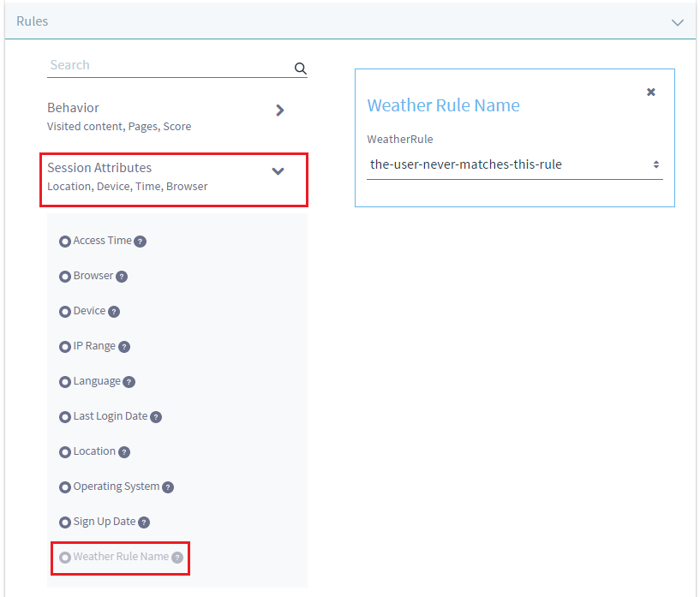Select the Browser rule bullet
The image size is (700, 597).
point(65,277)
